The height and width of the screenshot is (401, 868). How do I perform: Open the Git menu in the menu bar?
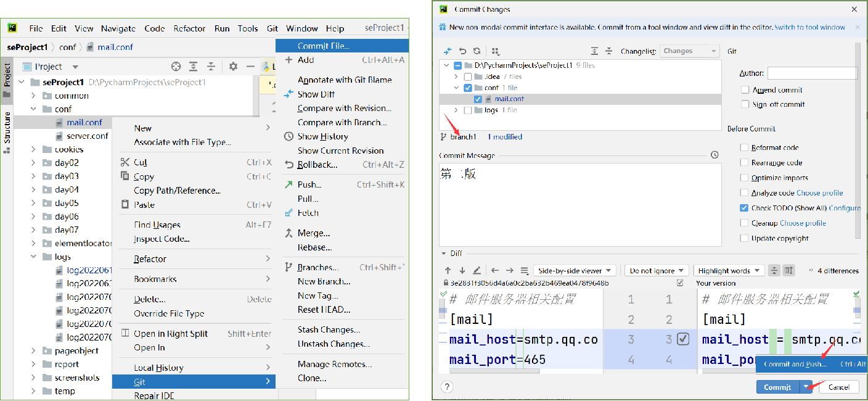[x=272, y=28]
